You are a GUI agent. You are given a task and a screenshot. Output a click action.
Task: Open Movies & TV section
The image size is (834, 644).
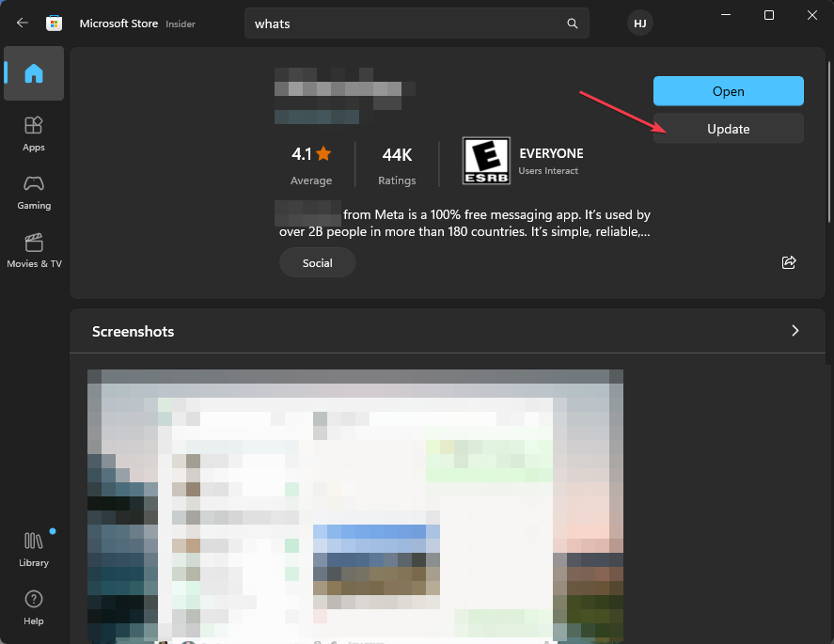[34, 251]
